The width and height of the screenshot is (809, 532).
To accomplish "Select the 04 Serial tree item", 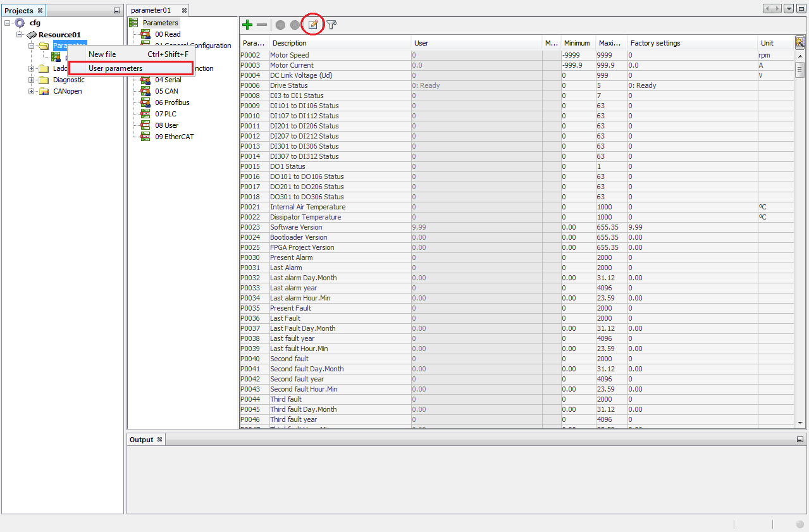I will click(168, 80).
